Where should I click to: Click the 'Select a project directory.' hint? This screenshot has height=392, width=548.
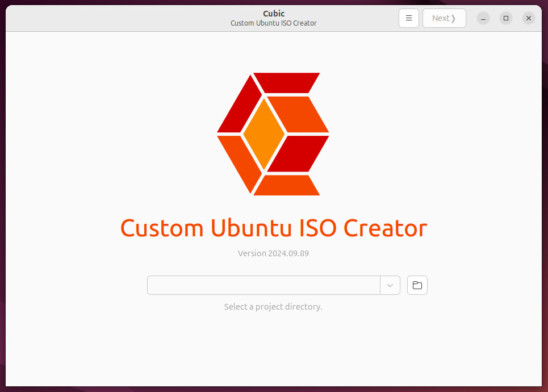(x=273, y=307)
